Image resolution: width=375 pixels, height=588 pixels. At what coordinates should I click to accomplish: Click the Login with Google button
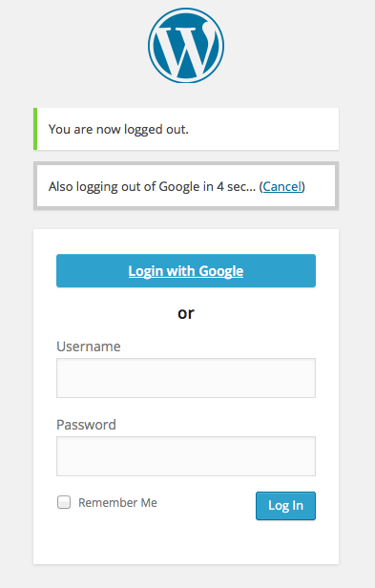[x=186, y=271]
